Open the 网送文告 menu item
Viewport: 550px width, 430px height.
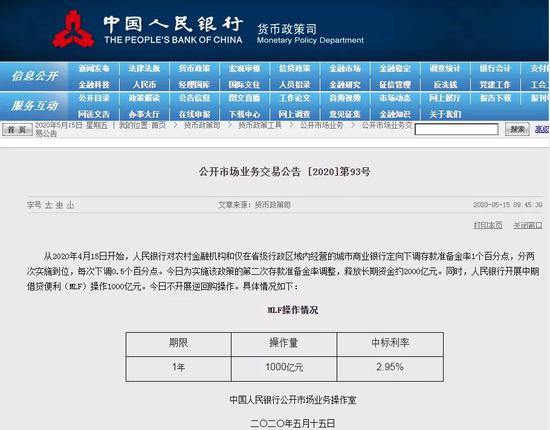coord(94,114)
